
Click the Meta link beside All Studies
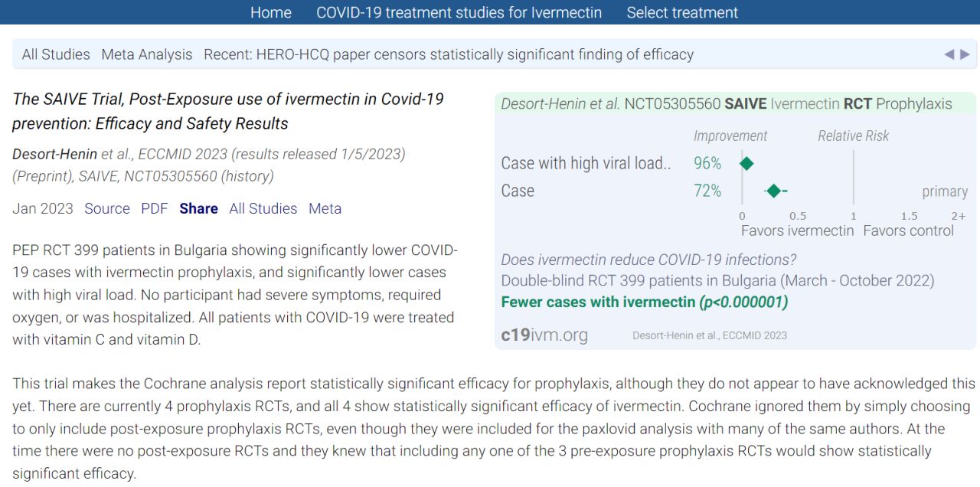(325, 208)
